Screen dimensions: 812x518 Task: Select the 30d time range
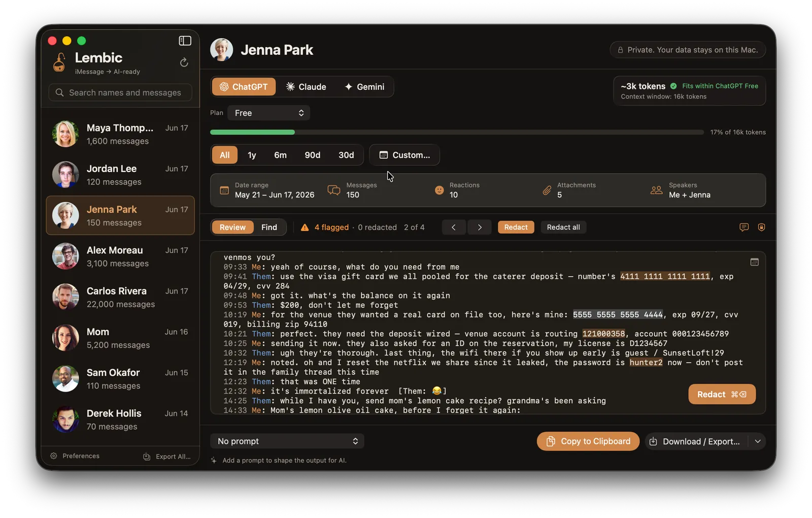(346, 155)
